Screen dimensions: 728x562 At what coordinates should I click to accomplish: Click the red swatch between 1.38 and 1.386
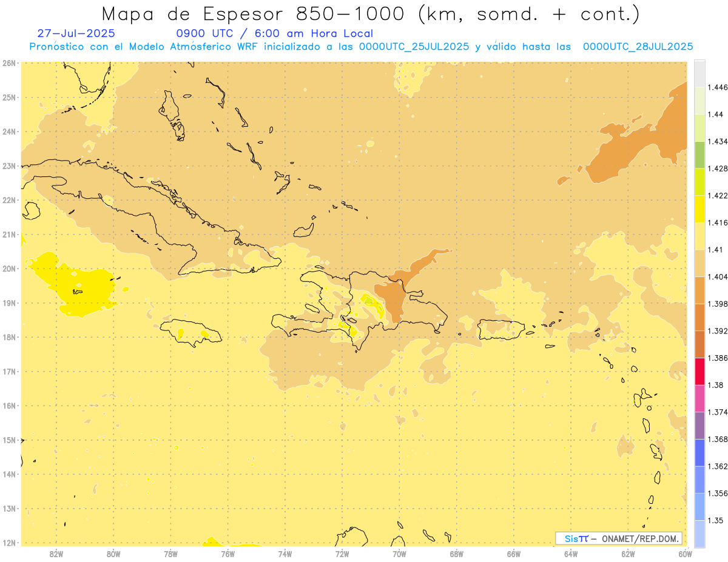699,371
